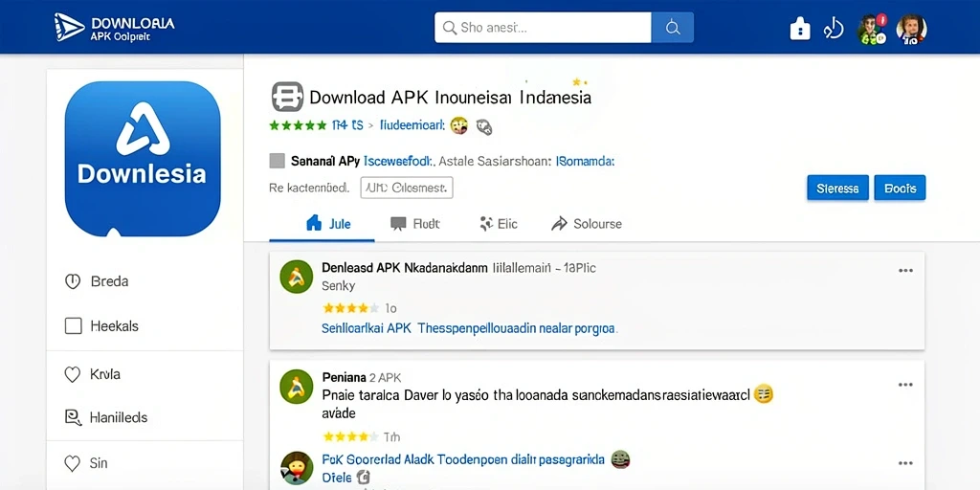Switch to the Flodt comments tab
The width and height of the screenshot is (980, 490).
415,224
